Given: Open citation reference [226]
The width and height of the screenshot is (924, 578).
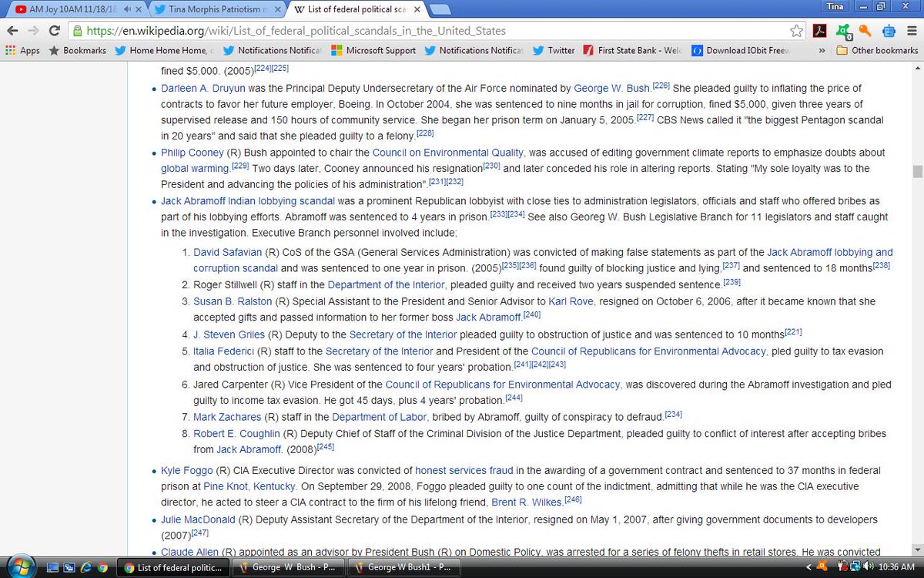Looking at the screenshot, I should 661,86.
